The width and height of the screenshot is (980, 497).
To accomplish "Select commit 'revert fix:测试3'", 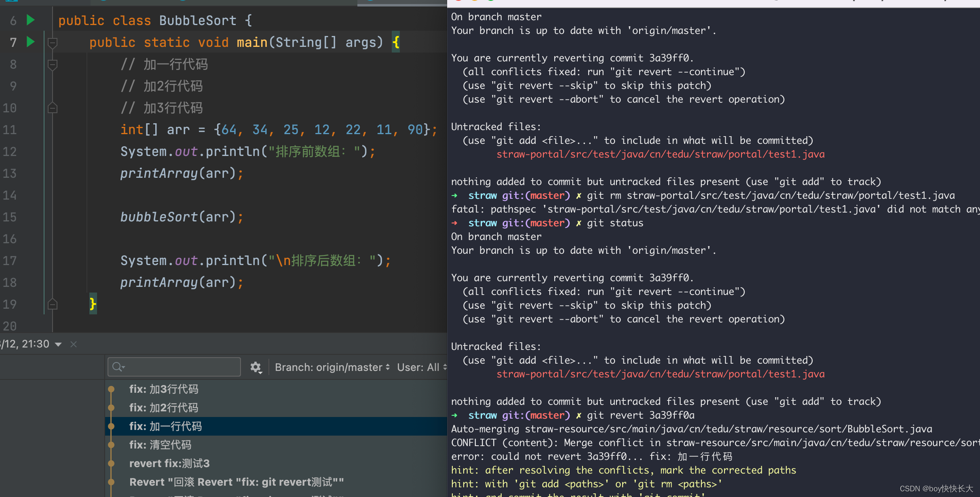I will tap(169, 463).
